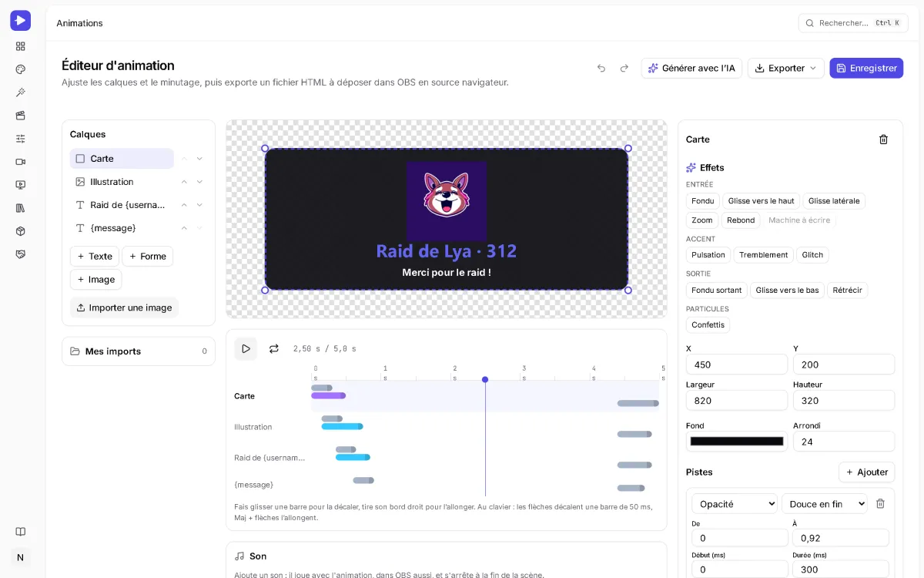Toggle loop playback
Screen dimensions: 924x578
[273, 349]
